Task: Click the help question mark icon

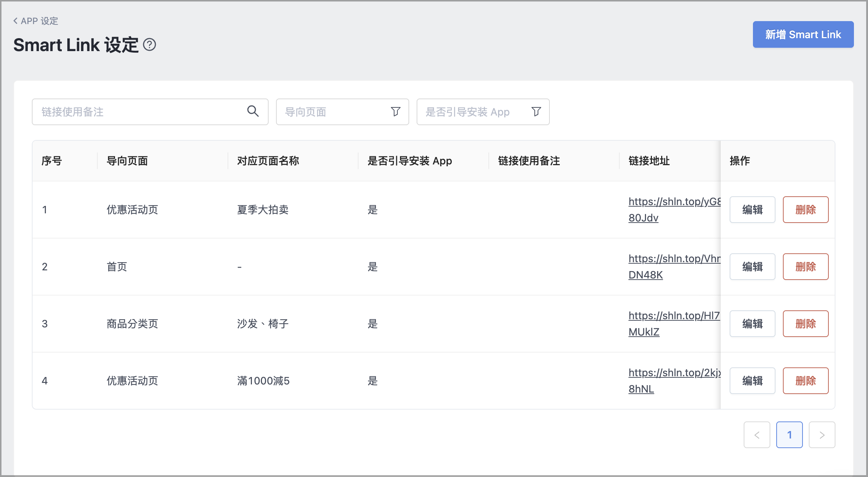Action: tap(149, 45)
